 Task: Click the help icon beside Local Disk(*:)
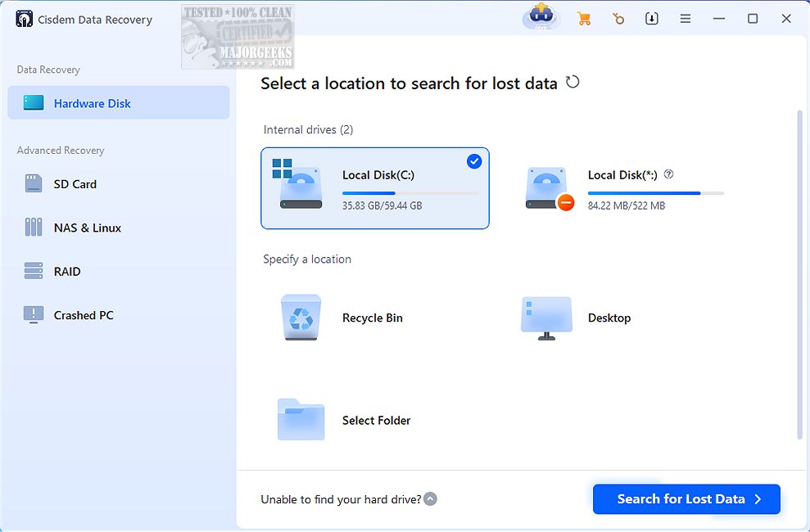[669, 174]
